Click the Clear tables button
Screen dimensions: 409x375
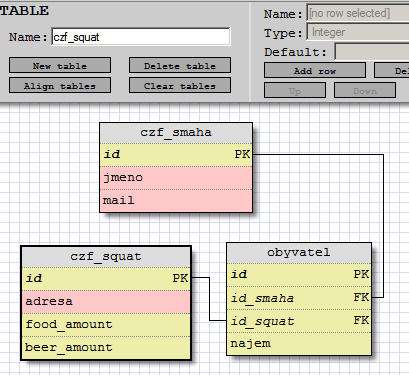[180, 85]
